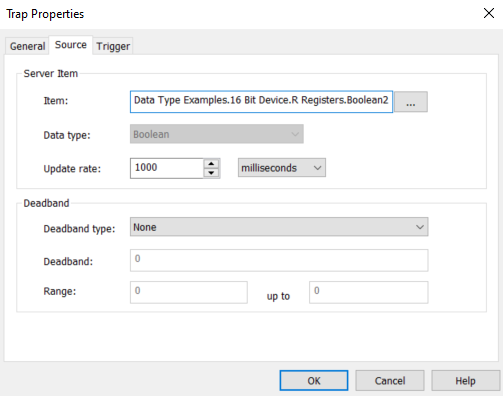Open the Trigger tab

click(x=113, y=46)
